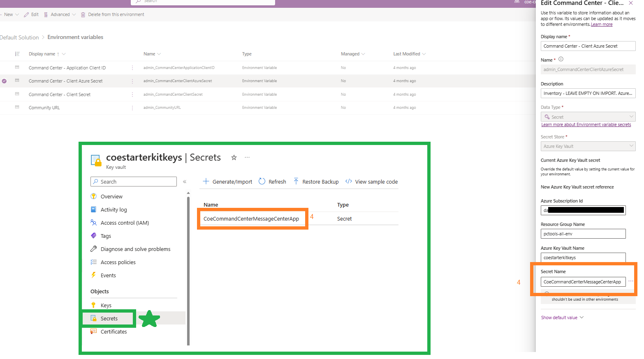Open the Secrets section in the key vault sidebar
Viewport: 644px width, 359px height.
point(109,318)
